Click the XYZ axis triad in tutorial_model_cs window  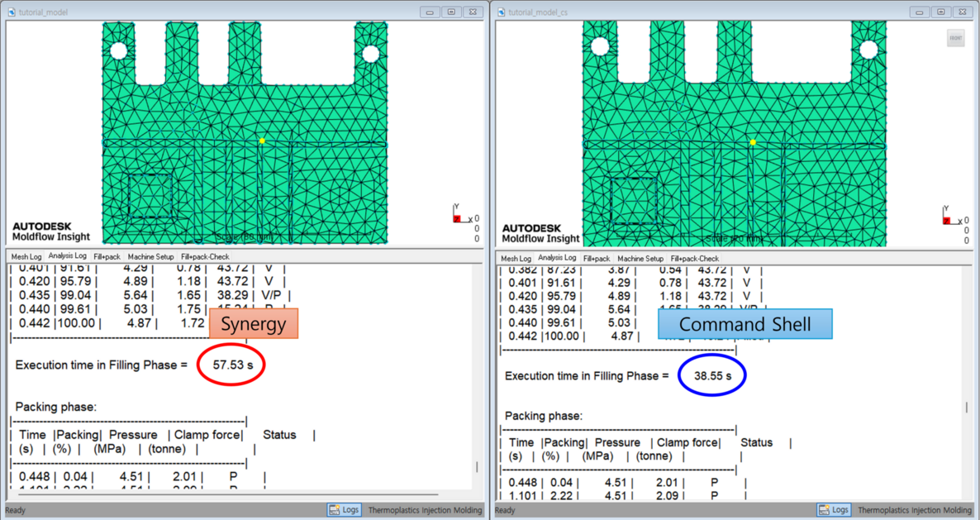pos(947,218)
